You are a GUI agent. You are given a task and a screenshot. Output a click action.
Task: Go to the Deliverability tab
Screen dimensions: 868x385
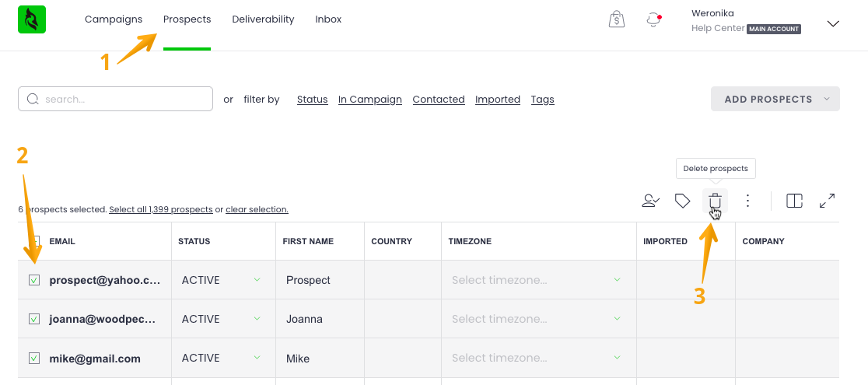[263, 19]
